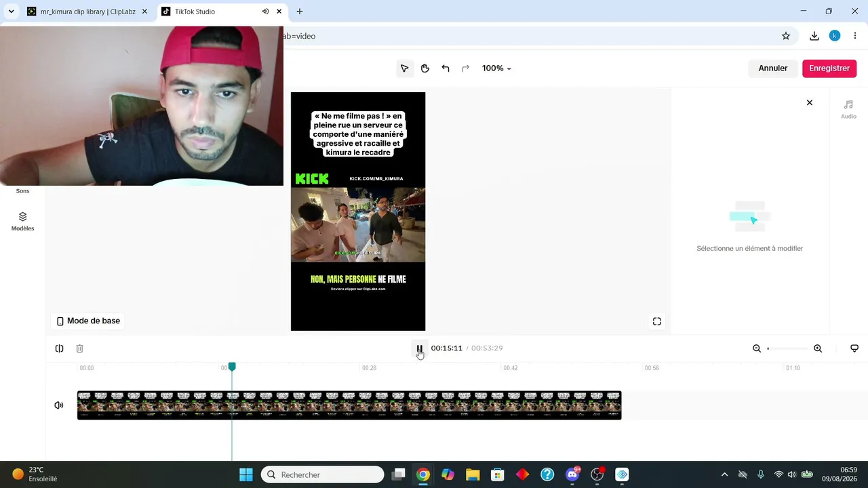Open Copilot from the taskbar
The height and width of the screenshot is (488, 868).
(x=448, y=474)
